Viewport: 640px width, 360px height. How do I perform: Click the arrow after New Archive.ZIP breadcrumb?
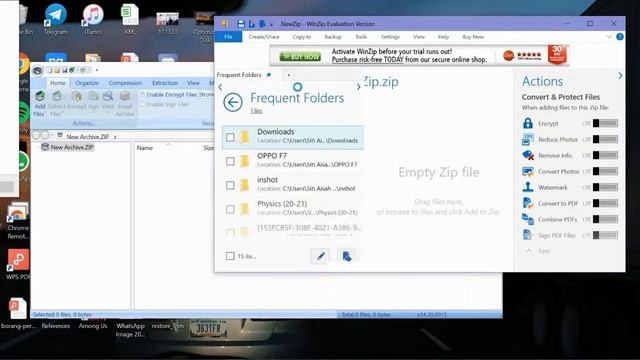point(115,137)
